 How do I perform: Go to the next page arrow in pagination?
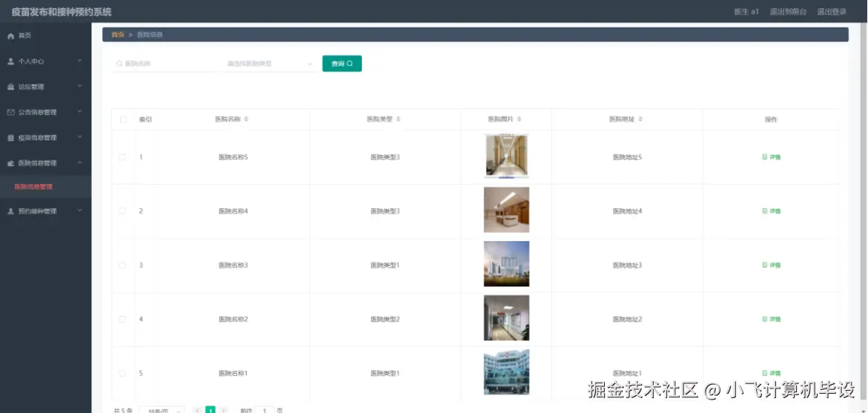223,411
